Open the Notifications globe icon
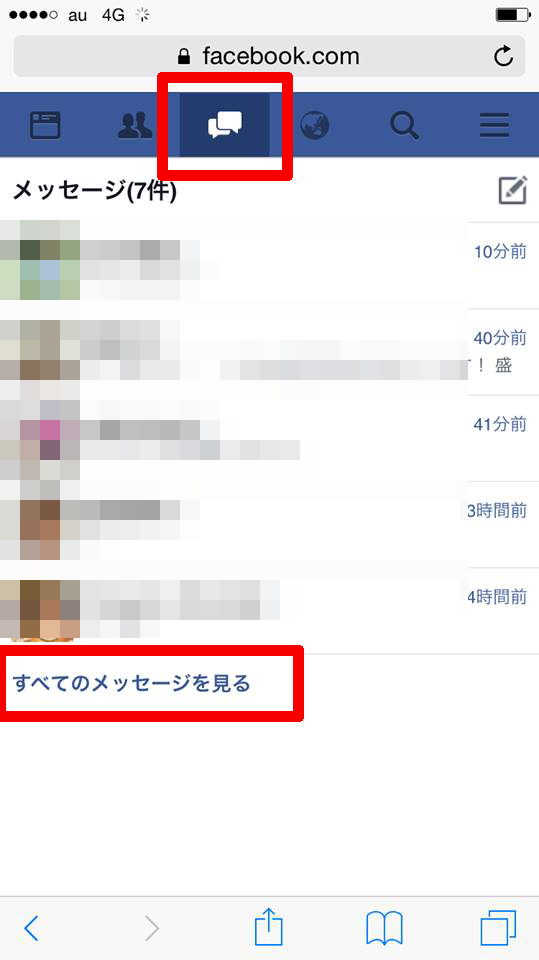 click(x=315, y=126)
